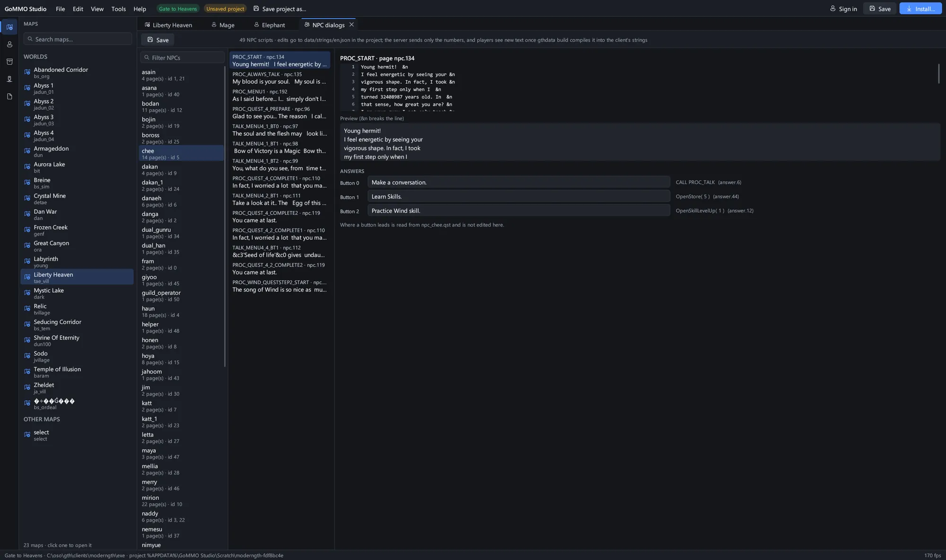Open the Help menu

pyautogui.click(x=140, y=9)
